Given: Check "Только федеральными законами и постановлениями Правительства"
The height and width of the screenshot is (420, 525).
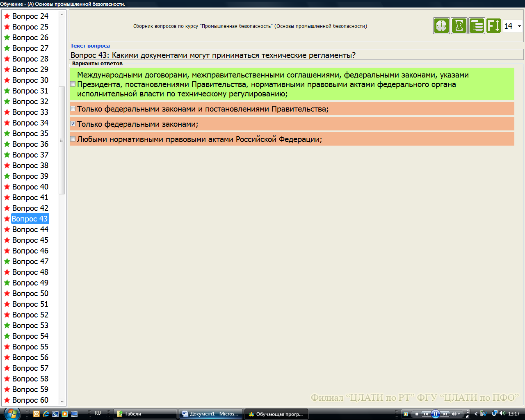Looking at the screenshot, I should (x=73, y=109).
